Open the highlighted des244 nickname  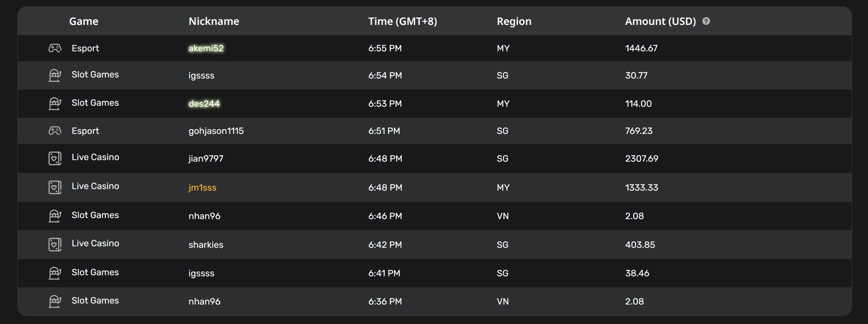[x=204, y=103]
